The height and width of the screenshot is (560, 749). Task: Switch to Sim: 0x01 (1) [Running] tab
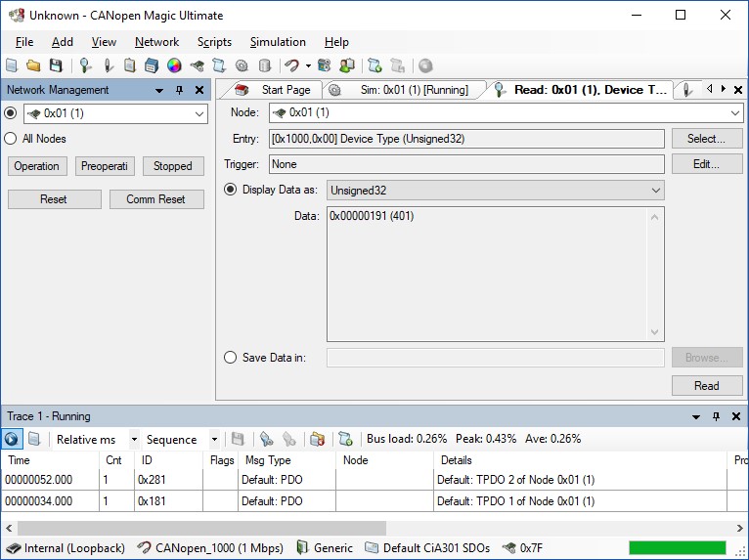[405, 90]
